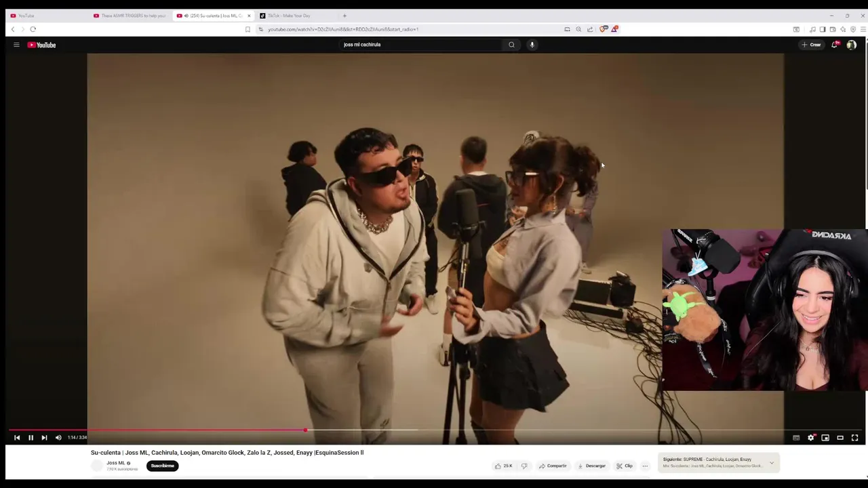This screenshot has height=488, width=868.
Task: Toggle subtitles in the player
Action: 796,438
